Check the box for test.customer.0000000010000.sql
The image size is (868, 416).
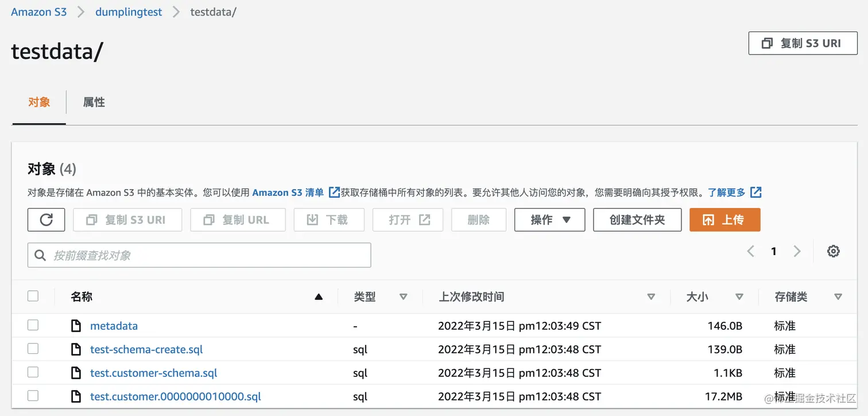[33, 396]
